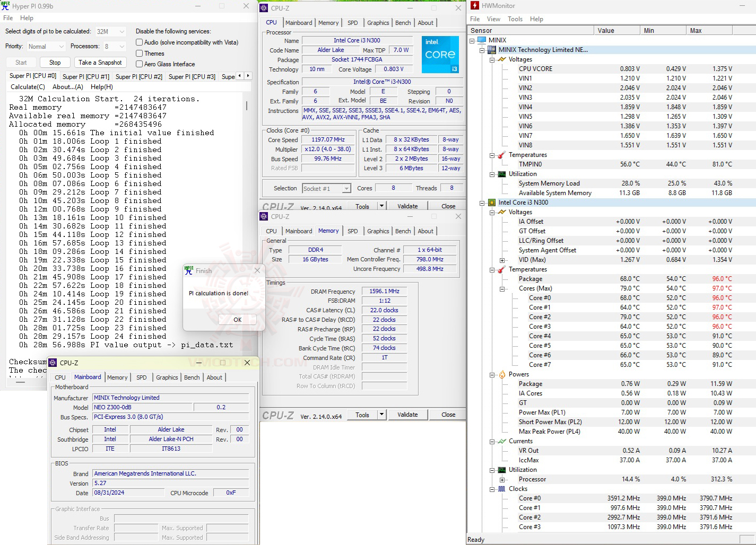Open Graphics tab in CPU-Z Motherboard window
The image size is (756, 545).
click(x=167, y=377)
